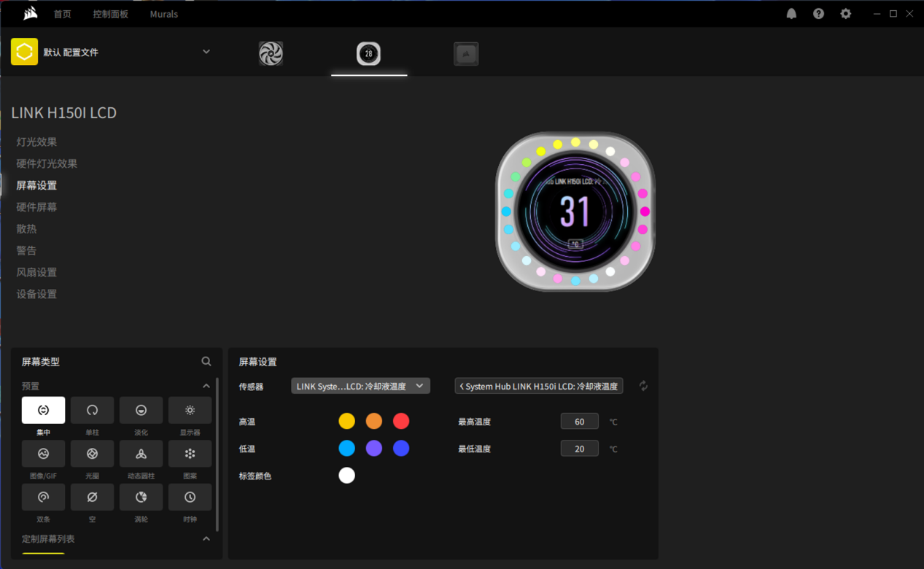The width and height of the screenshot is (924, 569).
Task: Pick the 涡轮 screen preset
Action: point(141,497)
